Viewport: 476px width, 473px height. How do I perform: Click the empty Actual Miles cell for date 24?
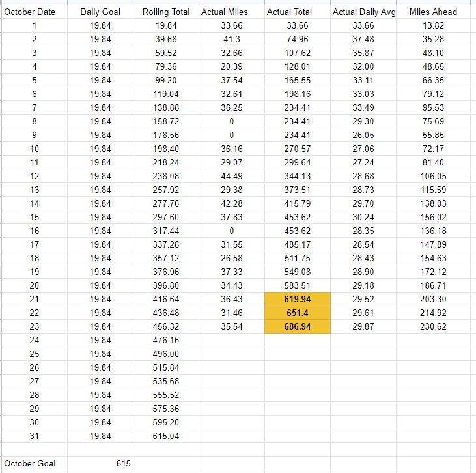[232, 340]
